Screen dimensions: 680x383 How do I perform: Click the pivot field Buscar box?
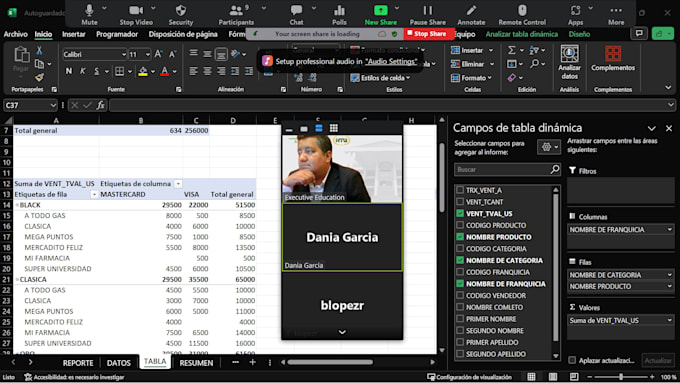pyautogui.click(x=507, y=170)
